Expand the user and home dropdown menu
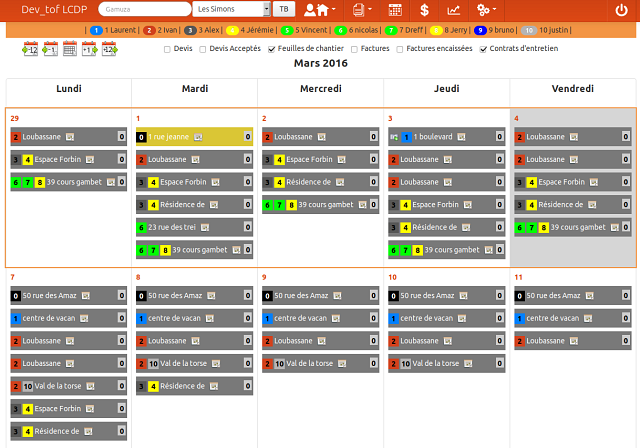Viewport: 640px width, 448px height. coord(317,10)
